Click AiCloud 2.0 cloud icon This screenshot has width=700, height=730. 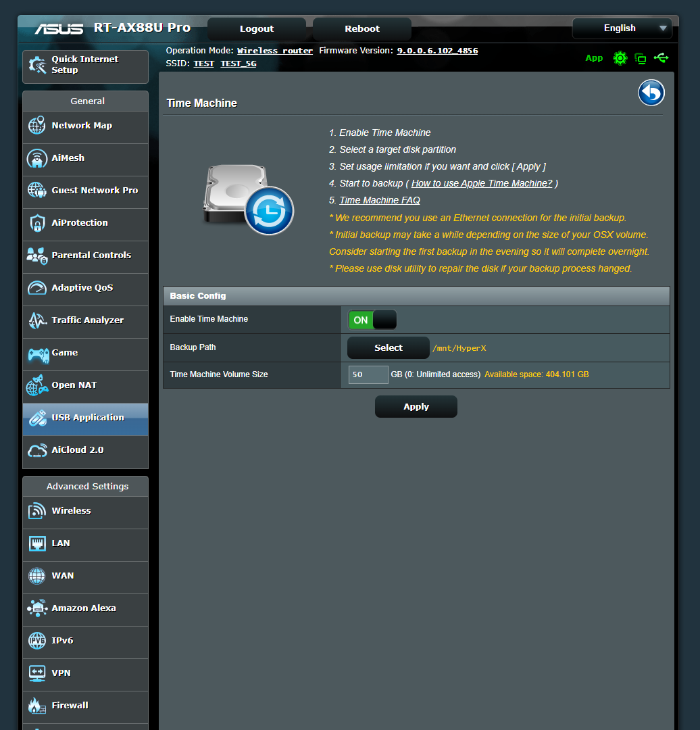[37, 451]
